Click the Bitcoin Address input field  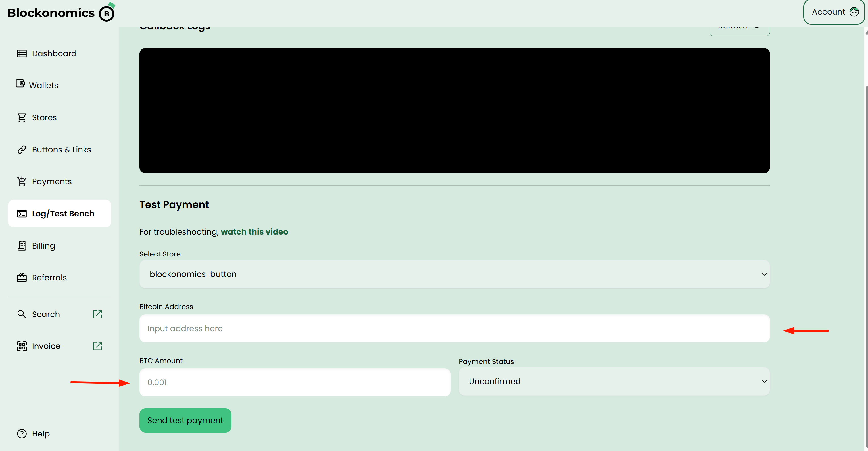point(454,328)
